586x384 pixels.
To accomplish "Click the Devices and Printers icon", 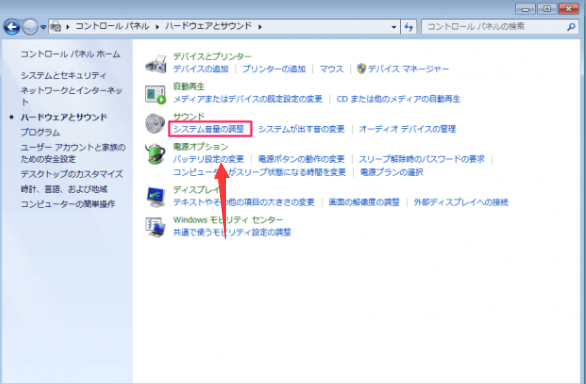I will click(155, 64).
